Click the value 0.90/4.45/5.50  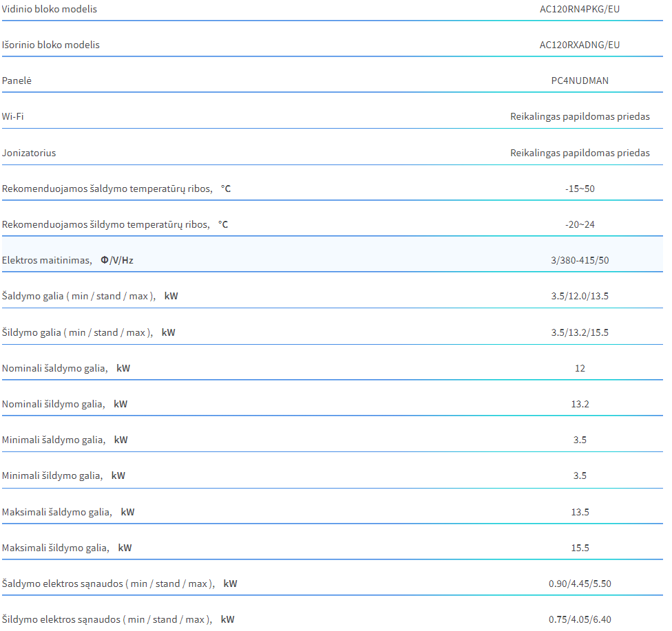coord(580,584)
